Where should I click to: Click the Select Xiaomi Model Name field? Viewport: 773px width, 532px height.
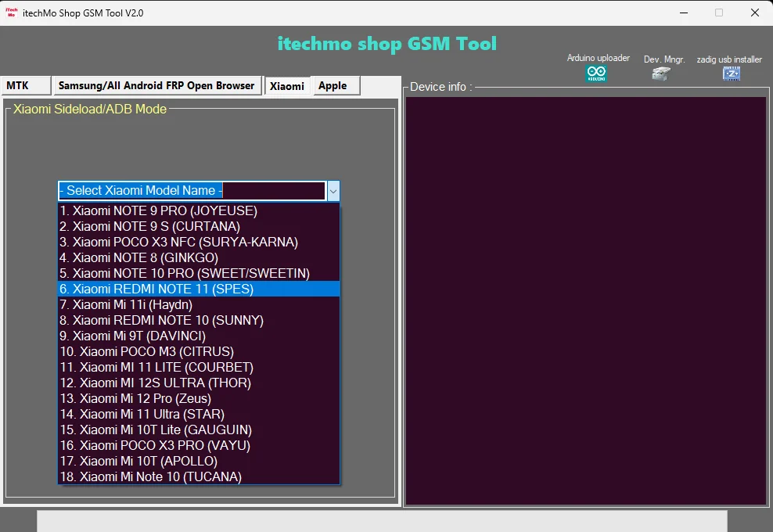192,191
